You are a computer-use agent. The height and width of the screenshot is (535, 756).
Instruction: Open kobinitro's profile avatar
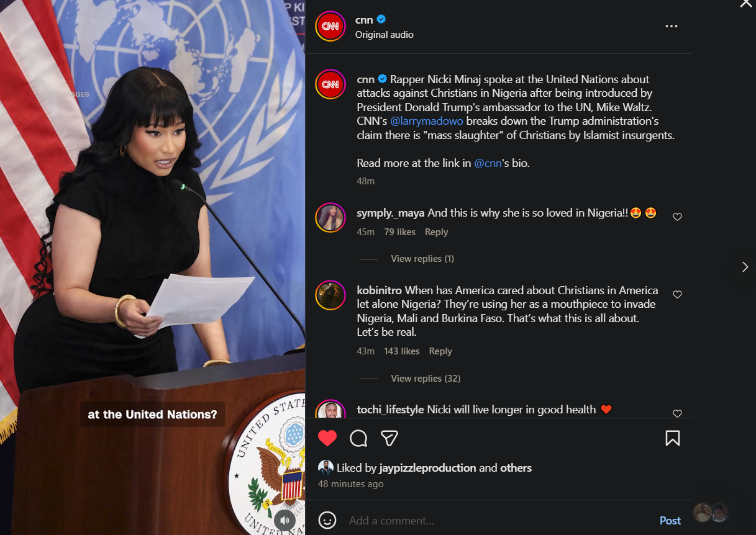[x=330, y=295]
